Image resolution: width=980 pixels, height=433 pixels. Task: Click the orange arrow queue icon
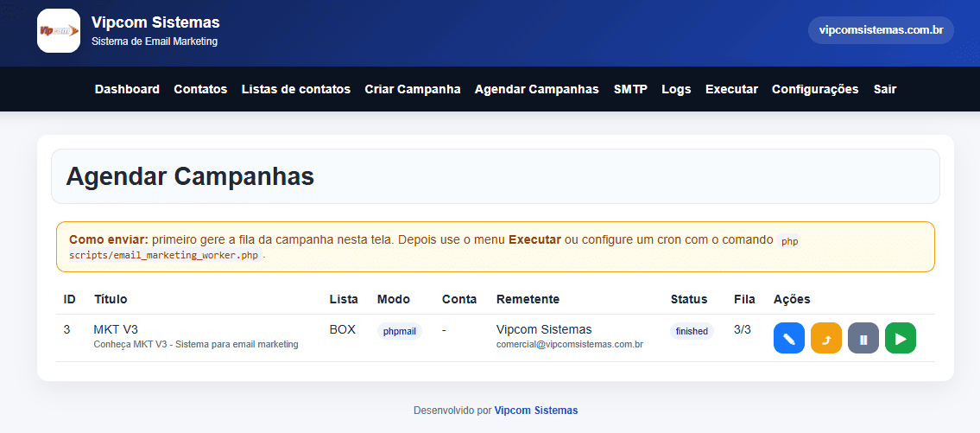pyautogui.click(x=825, y=339)
